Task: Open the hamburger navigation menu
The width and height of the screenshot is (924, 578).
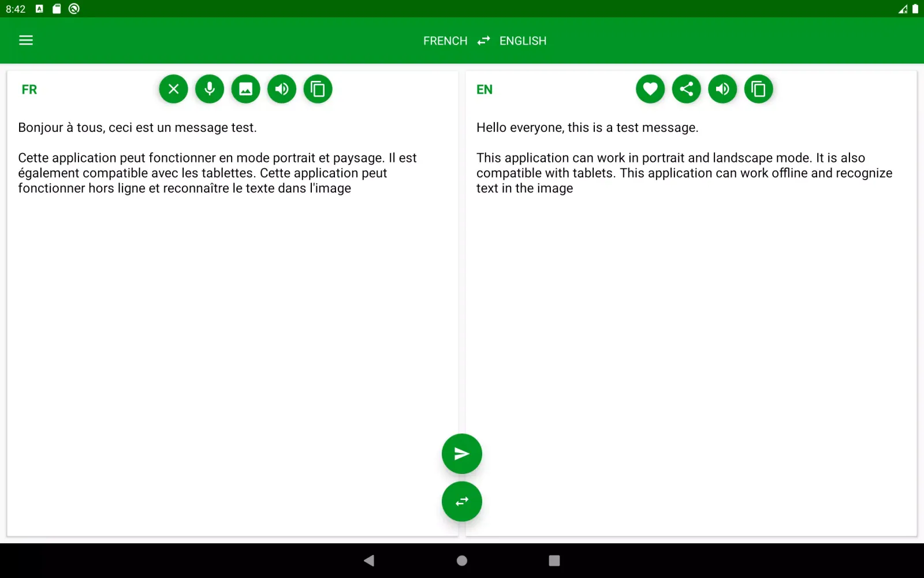Action: (26, 40)
